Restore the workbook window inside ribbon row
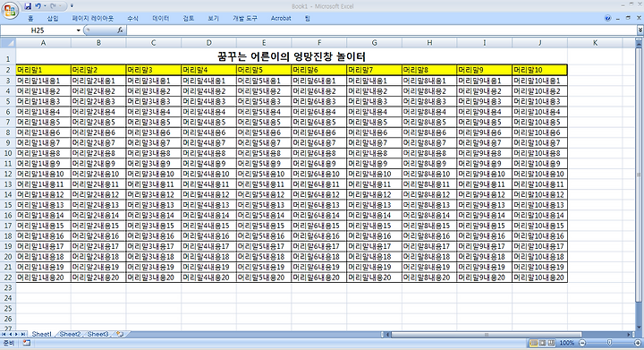This screenshot has height=350, width=644. tap(628, 18)
